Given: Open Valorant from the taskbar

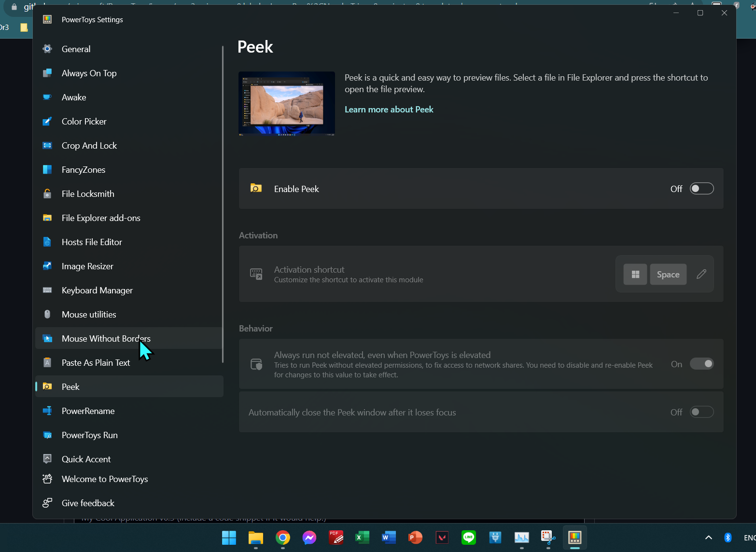Looking at the screenshot, I should 442,538.
